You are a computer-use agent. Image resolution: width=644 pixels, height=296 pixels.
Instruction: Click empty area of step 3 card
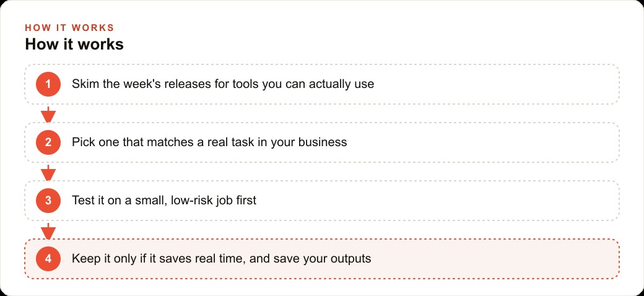point(452,201)
